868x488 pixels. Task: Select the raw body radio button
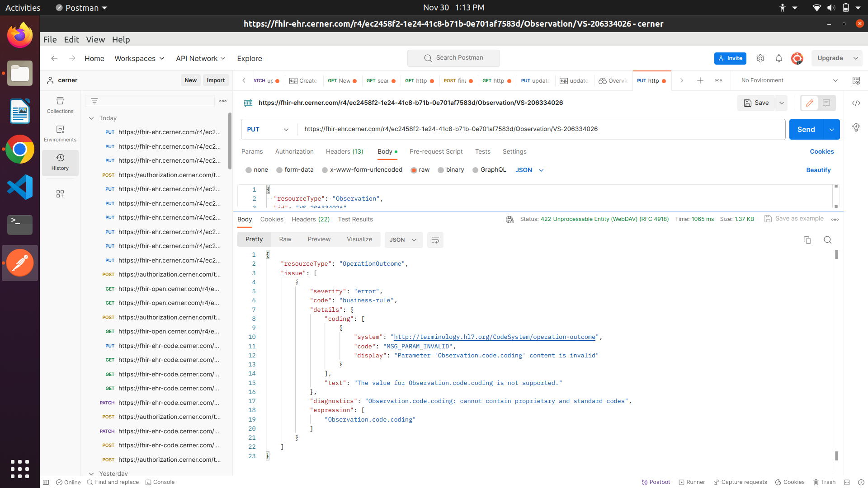415,170
